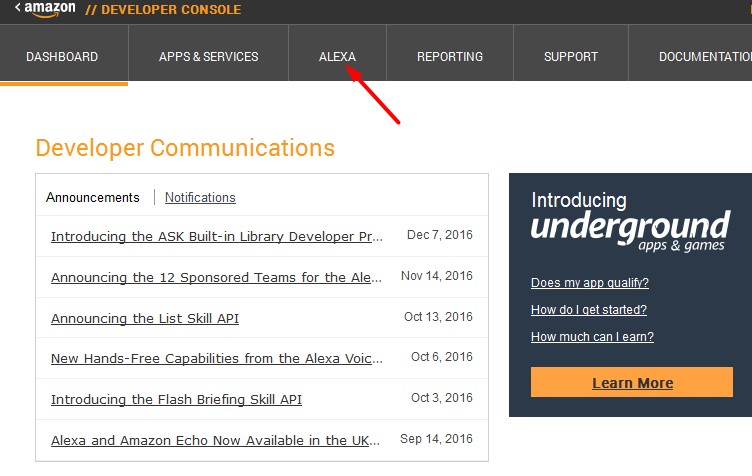The image size is (752, 476).
Task: Click the Underground apps & games banner logo
Action: click(x=630, y=228)
